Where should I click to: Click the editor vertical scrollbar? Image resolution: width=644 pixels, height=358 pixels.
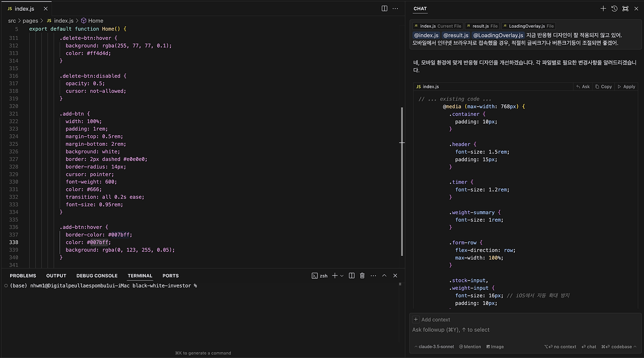(401, 181)
